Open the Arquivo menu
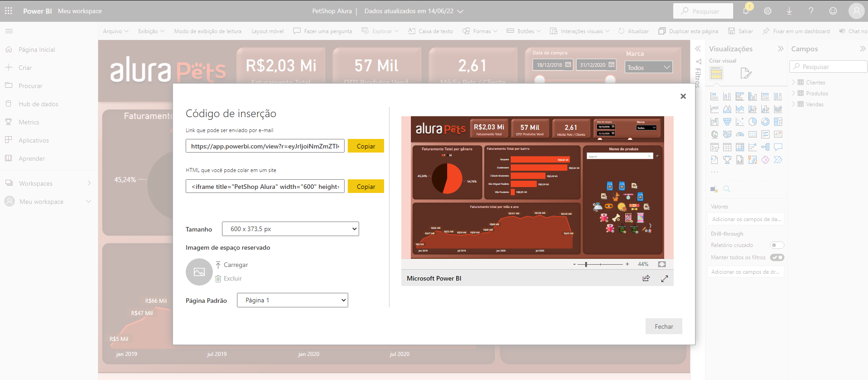Viewport: 868px width, 380px height. pyautogui.click(x=116, y=31)
